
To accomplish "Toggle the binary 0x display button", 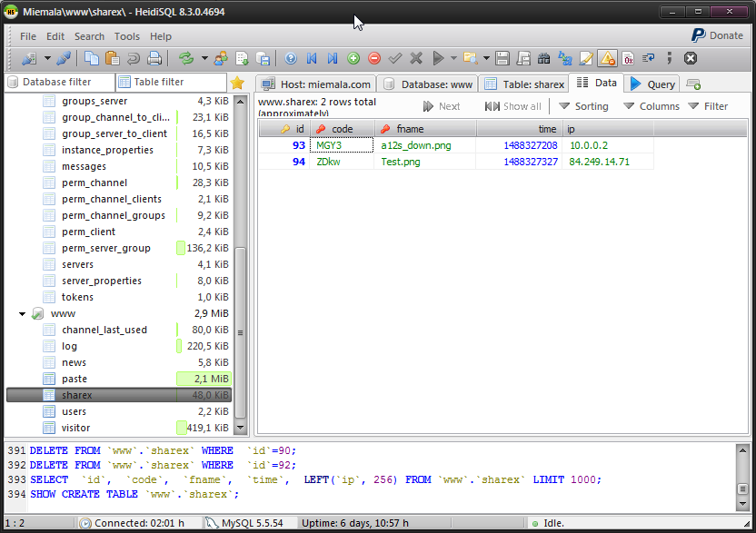I will tap(628, 58).
